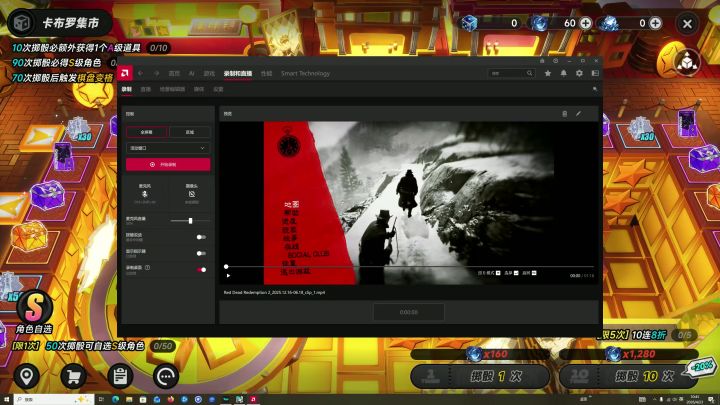Open AMD software settings gear
Image resolution: width=720 pixels, height=405 pixels.
point(579,73)
